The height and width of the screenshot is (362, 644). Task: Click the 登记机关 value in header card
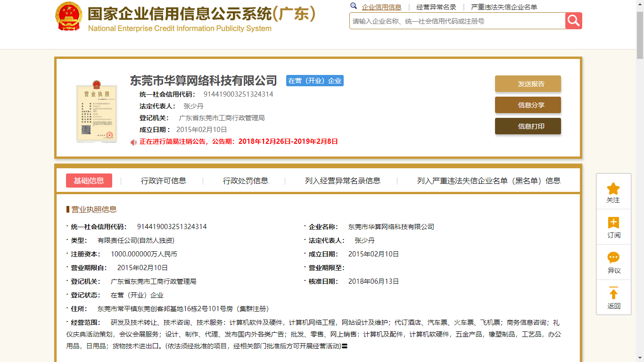click(x=222, y=118)
